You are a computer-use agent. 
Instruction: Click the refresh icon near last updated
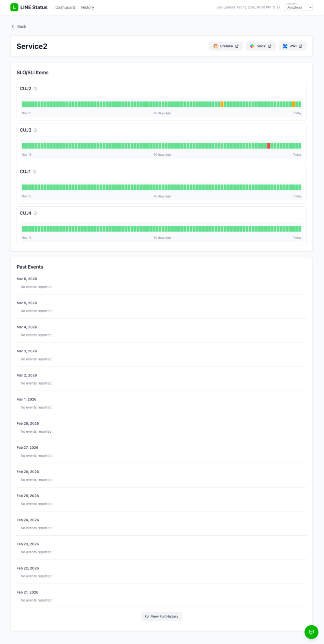tap(274, 8)
